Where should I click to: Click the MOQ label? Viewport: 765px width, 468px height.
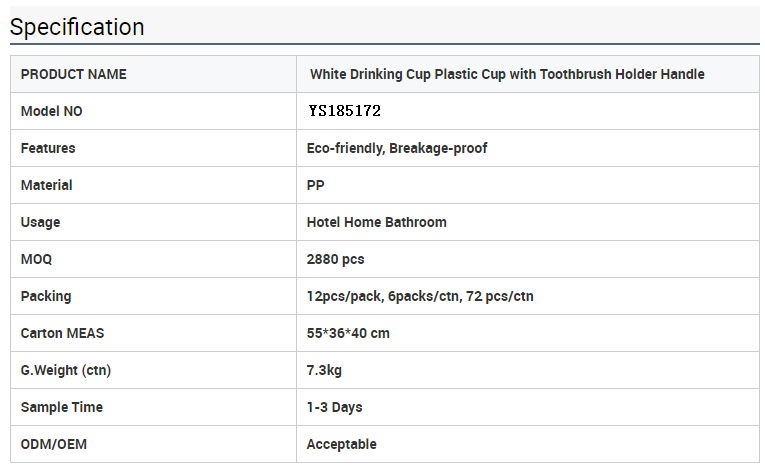pyautogui.click(x=36, y=259)
